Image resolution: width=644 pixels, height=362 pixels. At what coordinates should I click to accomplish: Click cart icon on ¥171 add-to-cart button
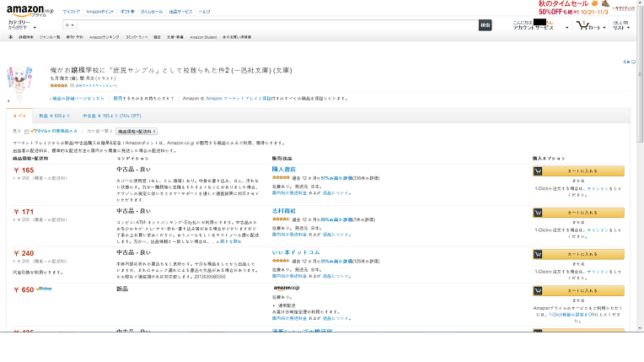coord(538,213)
